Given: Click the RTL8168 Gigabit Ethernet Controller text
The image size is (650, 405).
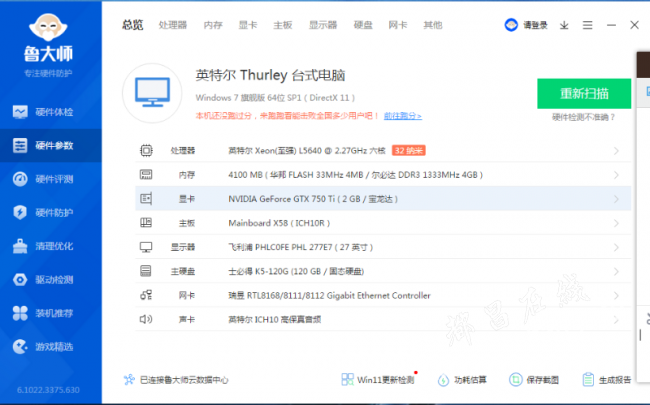Looking at the screenshot, I should (x=329, y=296).
